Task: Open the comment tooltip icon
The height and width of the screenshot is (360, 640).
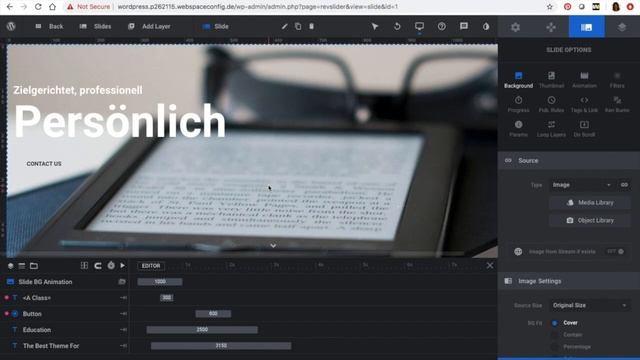Action: click(x=464, y=27)
